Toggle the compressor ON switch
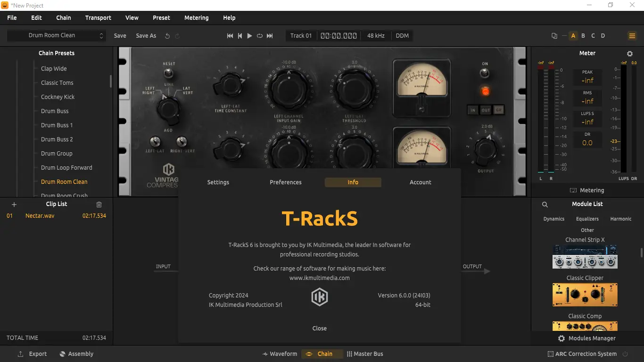The image size is (644, 362). click(x=485, y=73)
